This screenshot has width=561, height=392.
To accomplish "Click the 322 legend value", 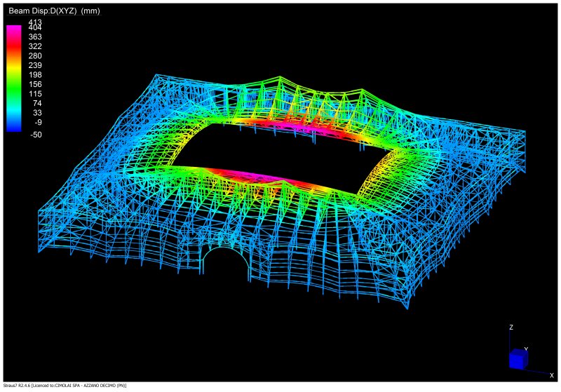I will 35,46.
